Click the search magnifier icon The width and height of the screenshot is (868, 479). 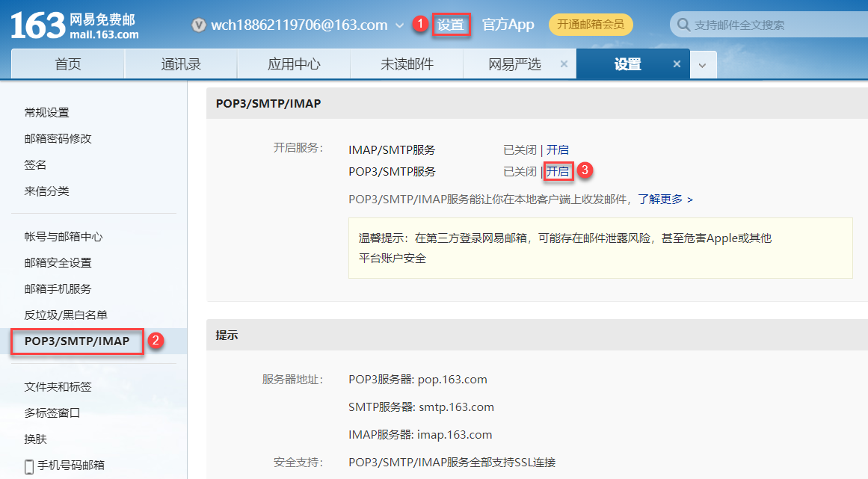683,25
